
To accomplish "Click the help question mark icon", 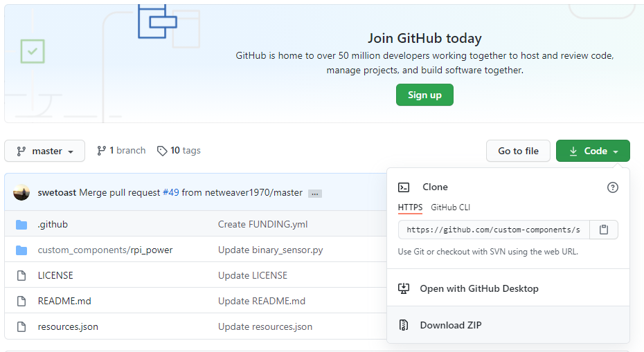I will coord(612,187).
